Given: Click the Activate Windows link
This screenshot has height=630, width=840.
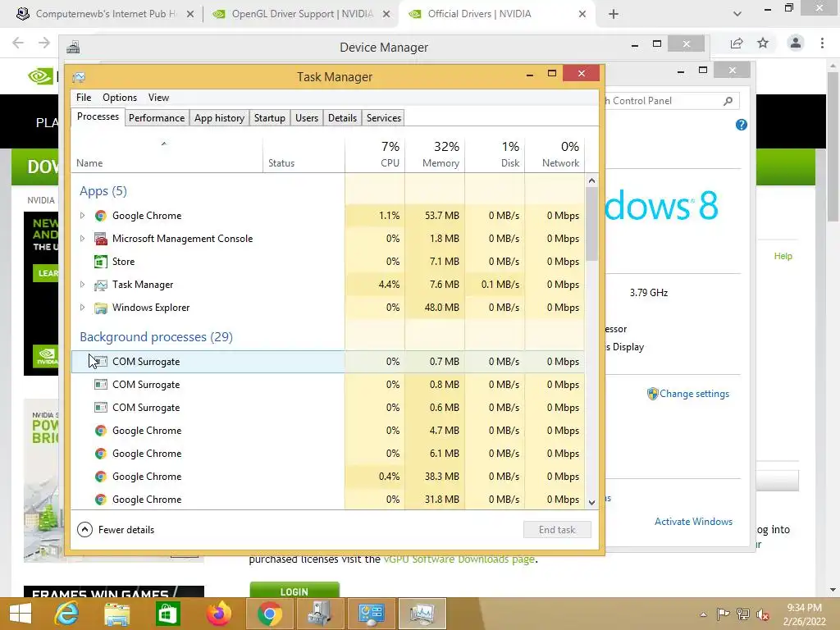Looking at the screenshot, I should click(693, 521).
